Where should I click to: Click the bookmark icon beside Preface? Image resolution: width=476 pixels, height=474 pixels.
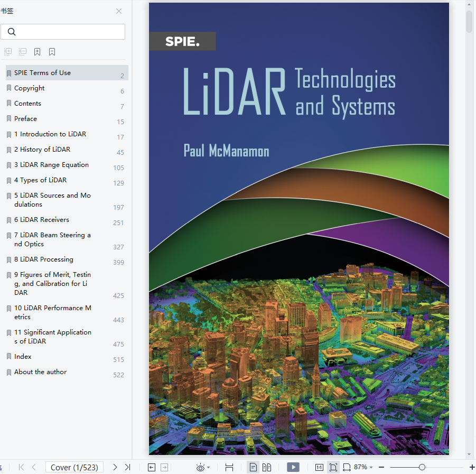9,119
